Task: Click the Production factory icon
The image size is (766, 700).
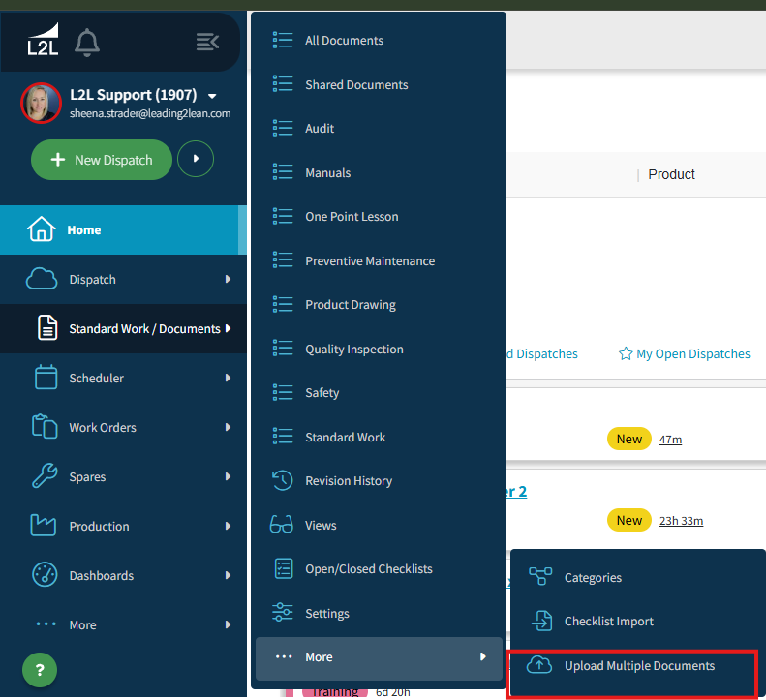Action: coord(43,526)
